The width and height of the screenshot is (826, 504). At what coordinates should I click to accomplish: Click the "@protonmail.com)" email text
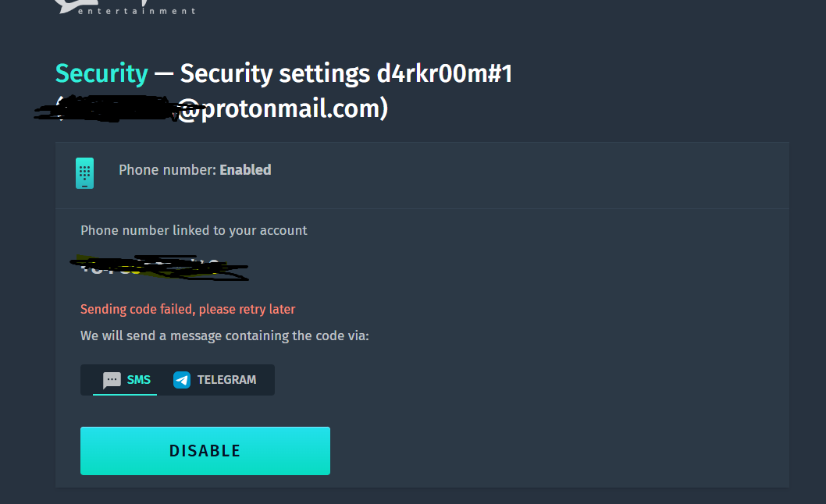[284, 108]
